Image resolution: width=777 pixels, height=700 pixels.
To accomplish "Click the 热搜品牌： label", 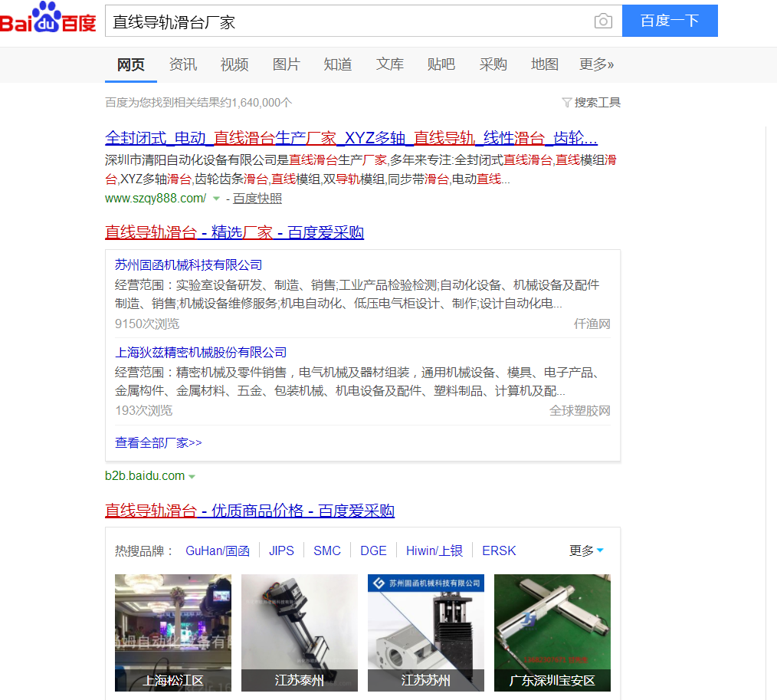I will click(144, 550).
